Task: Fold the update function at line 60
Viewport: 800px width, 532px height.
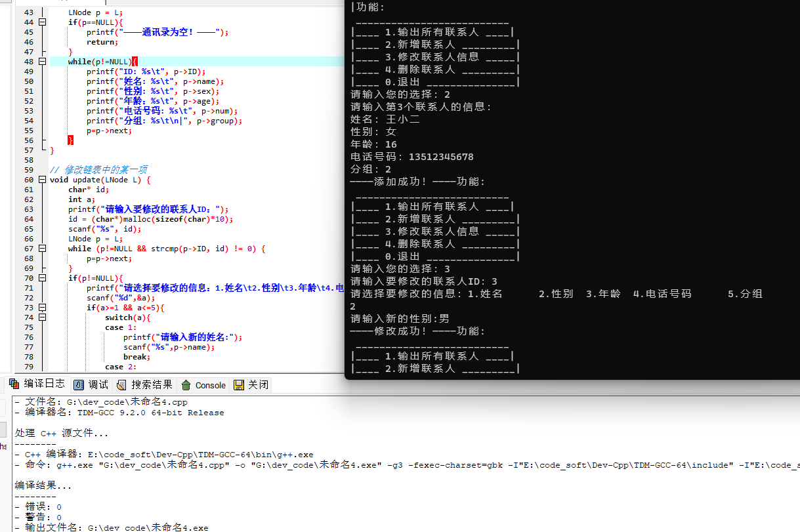Action: coord(43,180)
